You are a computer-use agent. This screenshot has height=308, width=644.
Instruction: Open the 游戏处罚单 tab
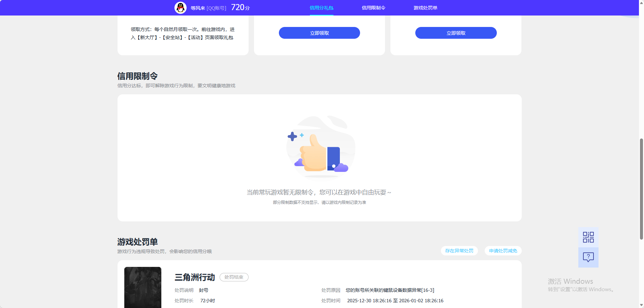[425, 7]
